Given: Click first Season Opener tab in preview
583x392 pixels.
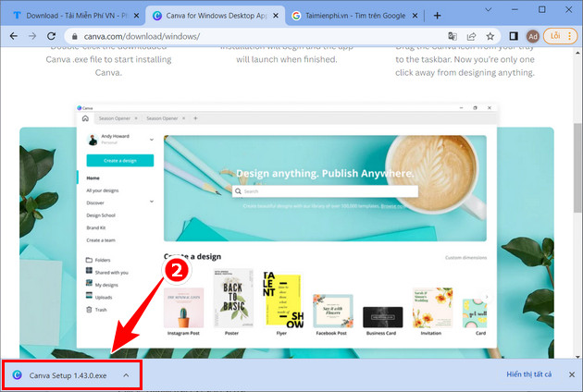Looking at the screenshot, I should (x=115, y=118).
